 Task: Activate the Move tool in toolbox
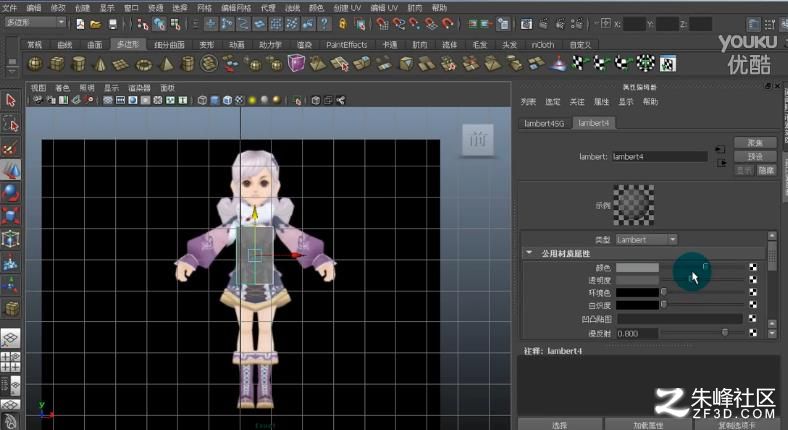11,170
